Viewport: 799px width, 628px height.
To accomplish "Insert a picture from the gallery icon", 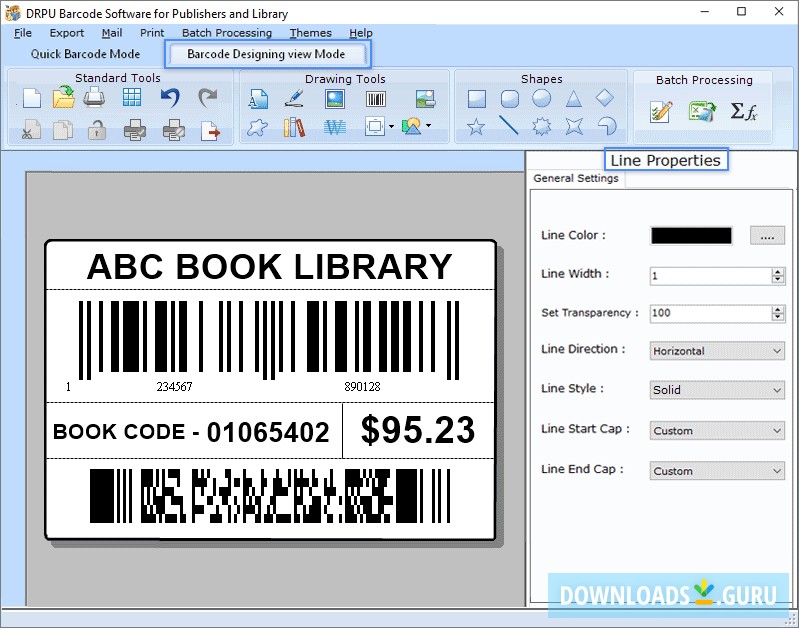I will [x=425, y=98].
